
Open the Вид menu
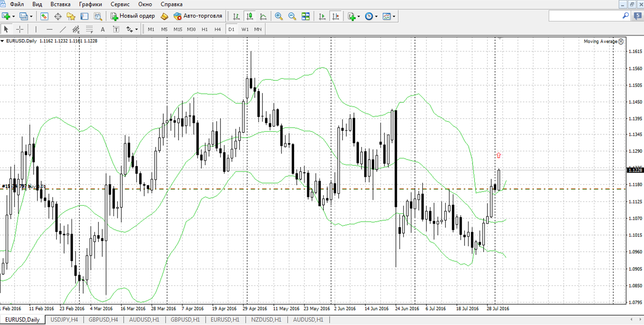[x=37, y=4]
